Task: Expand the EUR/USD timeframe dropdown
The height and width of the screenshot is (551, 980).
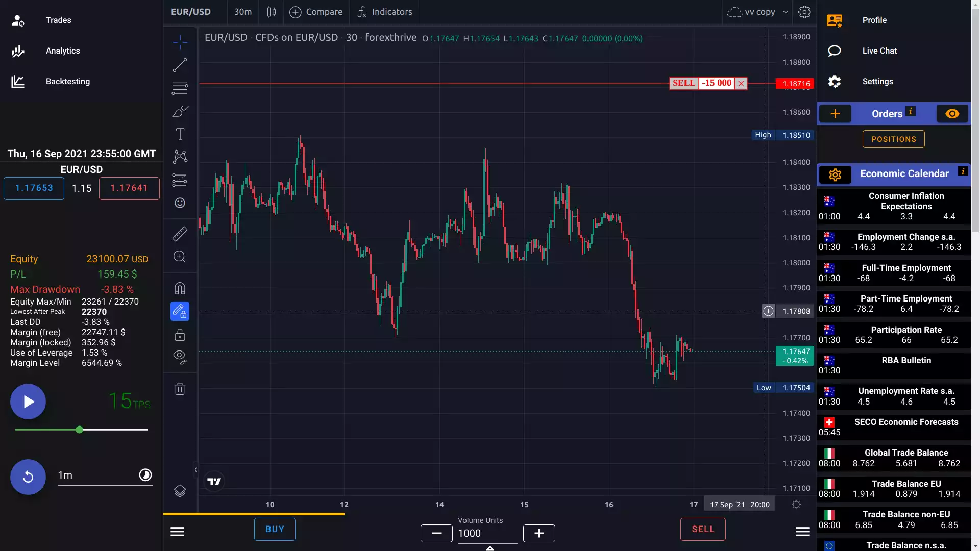Action: click(242, 12)
